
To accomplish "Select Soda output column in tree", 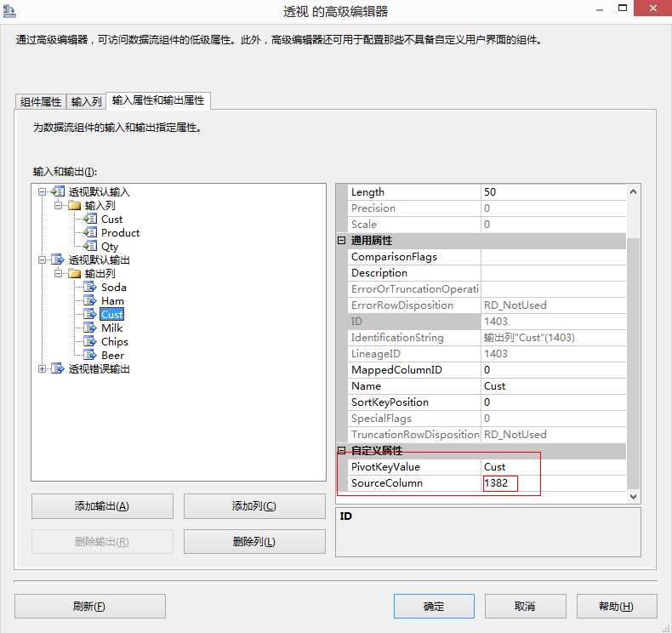I will [114, 287].
